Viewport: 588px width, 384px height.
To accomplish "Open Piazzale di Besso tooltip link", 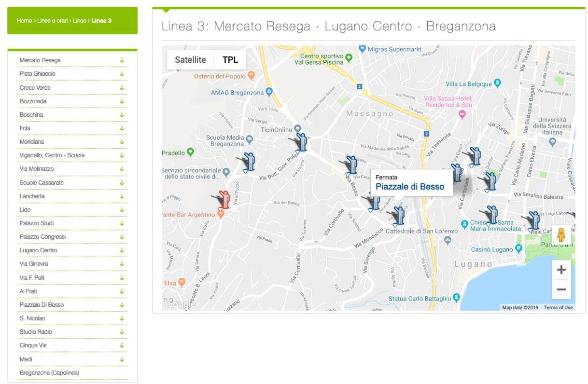I will pos(410,187).
